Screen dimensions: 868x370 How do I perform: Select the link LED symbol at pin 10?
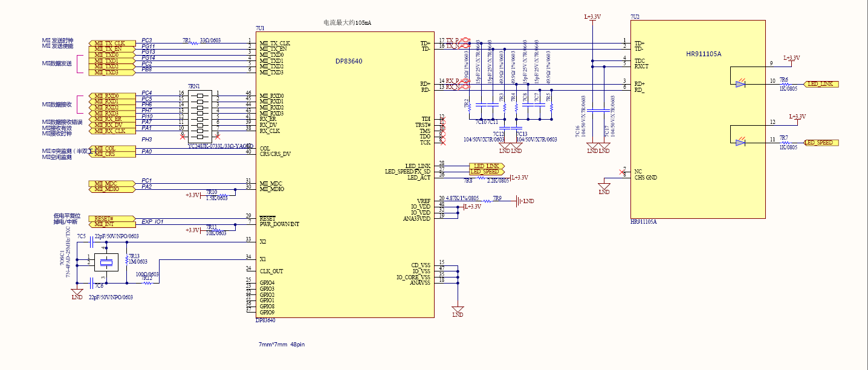740,84
